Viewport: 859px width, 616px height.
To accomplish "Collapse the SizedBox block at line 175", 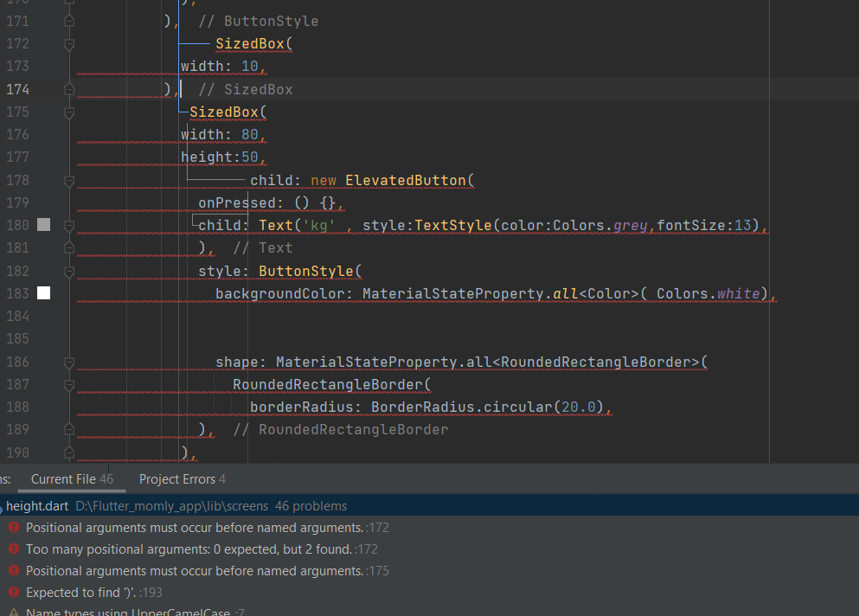I will [69, 112].
